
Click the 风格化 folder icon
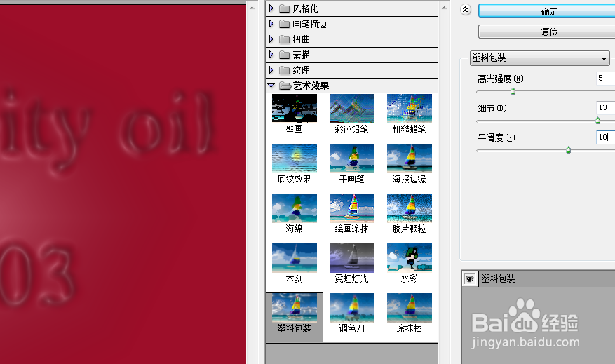[x=285, y=8]
